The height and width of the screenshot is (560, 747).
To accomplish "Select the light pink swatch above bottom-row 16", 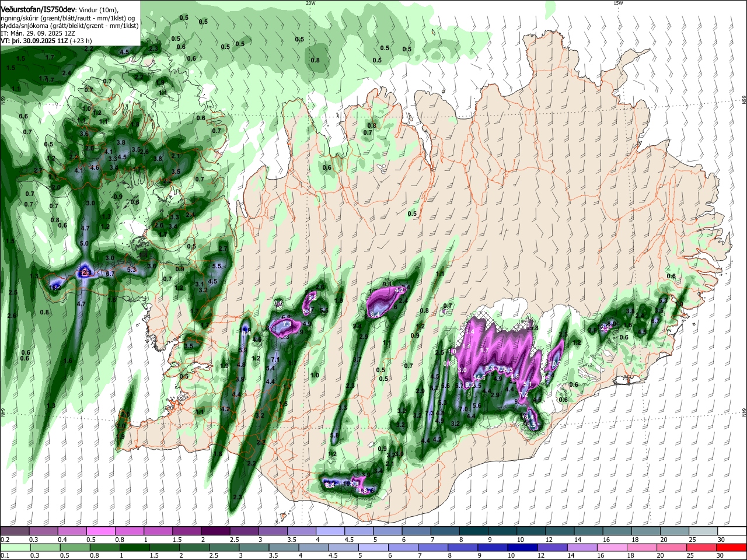I will [613, 547].
